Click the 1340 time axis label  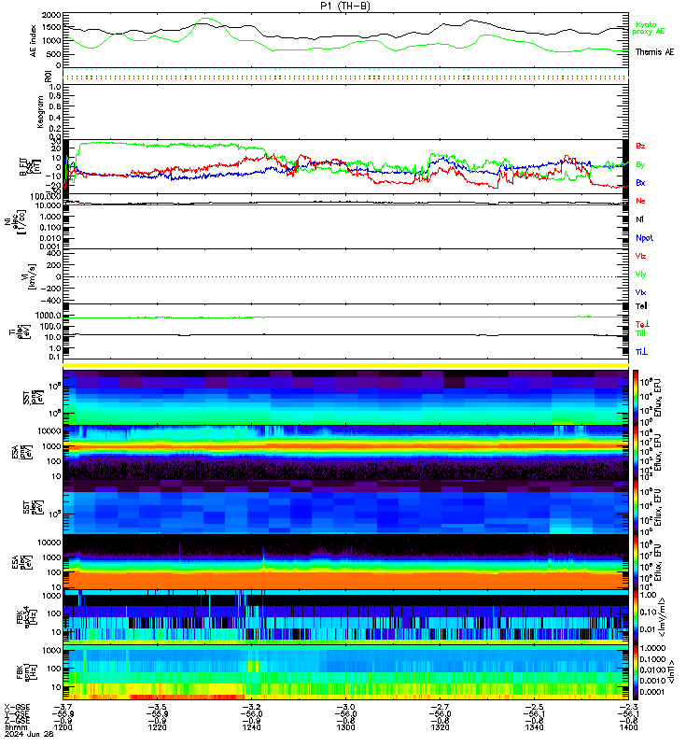coord(534,727)
